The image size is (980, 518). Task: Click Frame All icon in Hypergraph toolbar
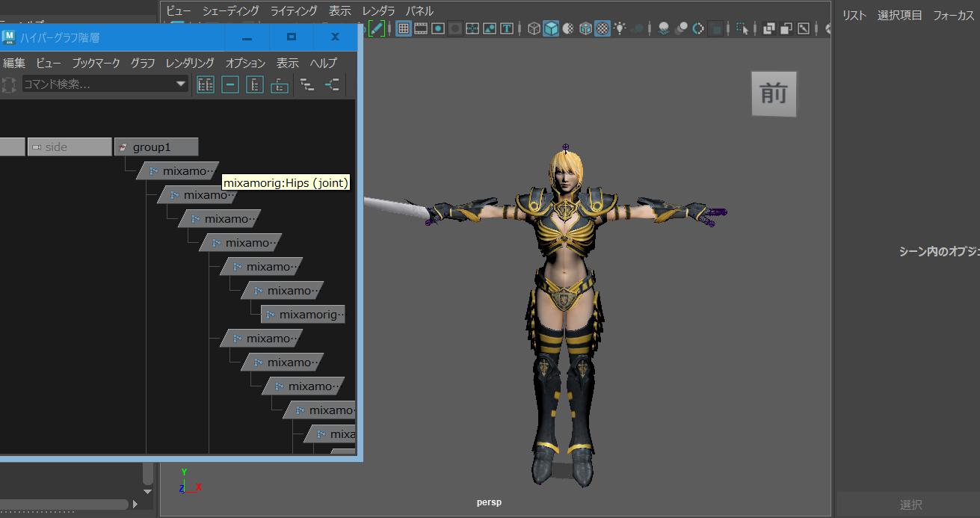click(x=206, y=84)
